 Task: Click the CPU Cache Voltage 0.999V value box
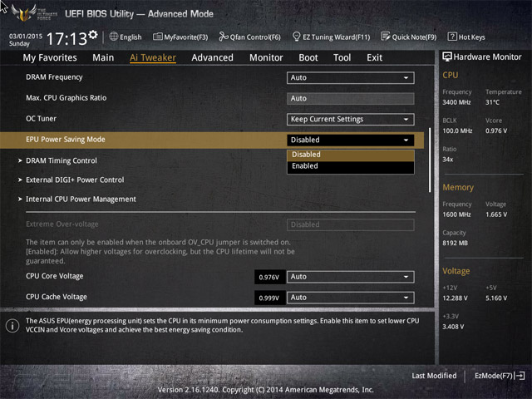click(x=269, y=298)
